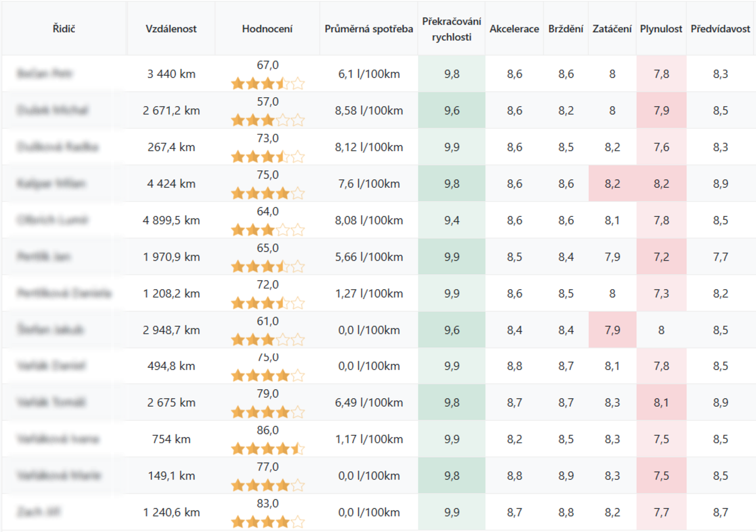This screenshot has height=532, width=756.
Task: Sort by the Akcelerace column
Action: tap(514, 29)
